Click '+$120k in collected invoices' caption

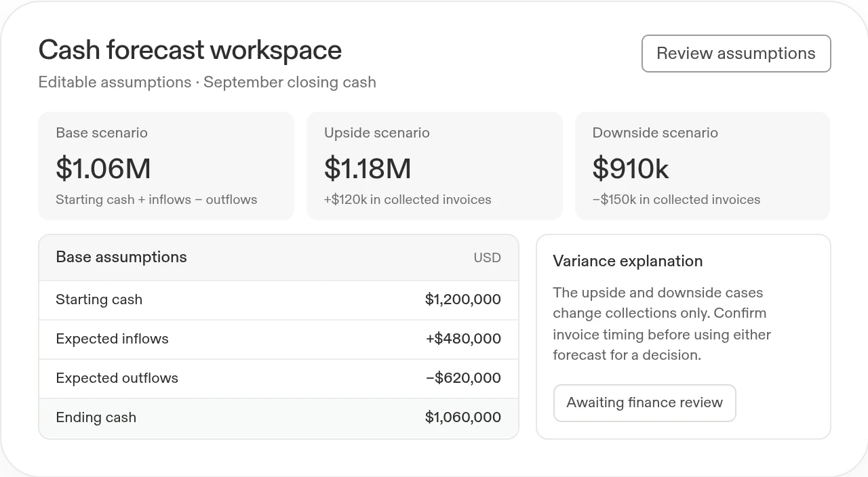click(408, 200)
